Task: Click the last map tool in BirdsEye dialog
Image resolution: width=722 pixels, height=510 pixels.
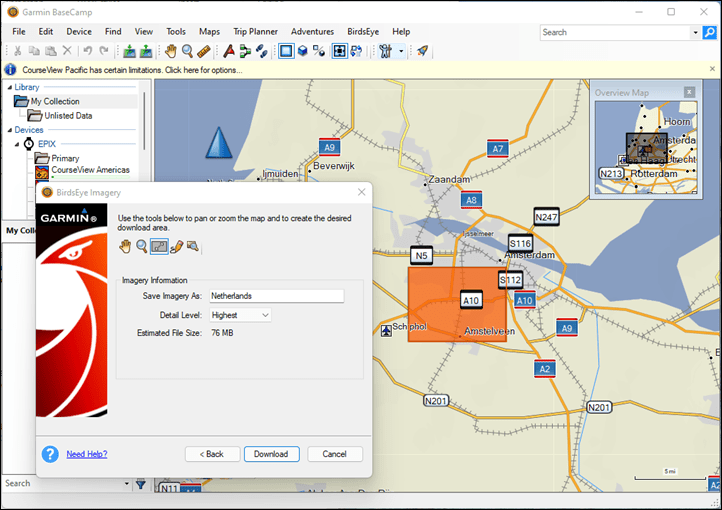Action: coord(193,247)
